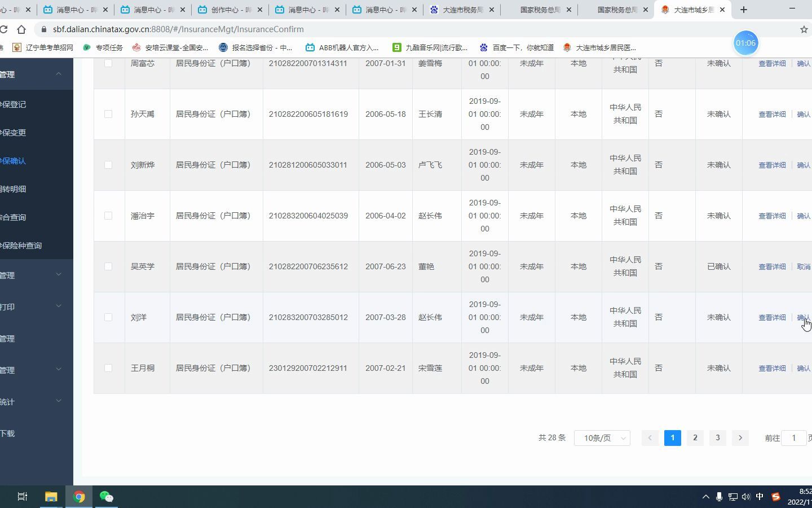Open File Explorer from taskbar

51,497
